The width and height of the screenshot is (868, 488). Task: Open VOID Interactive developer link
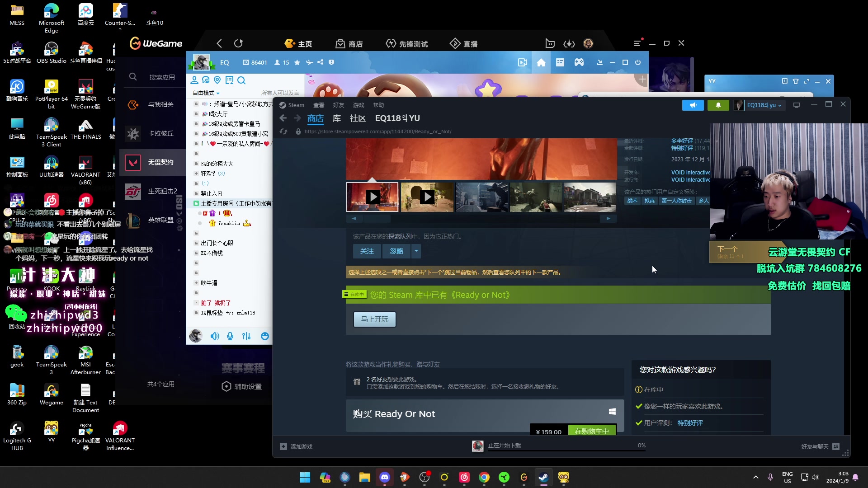(x=691, y=173)
